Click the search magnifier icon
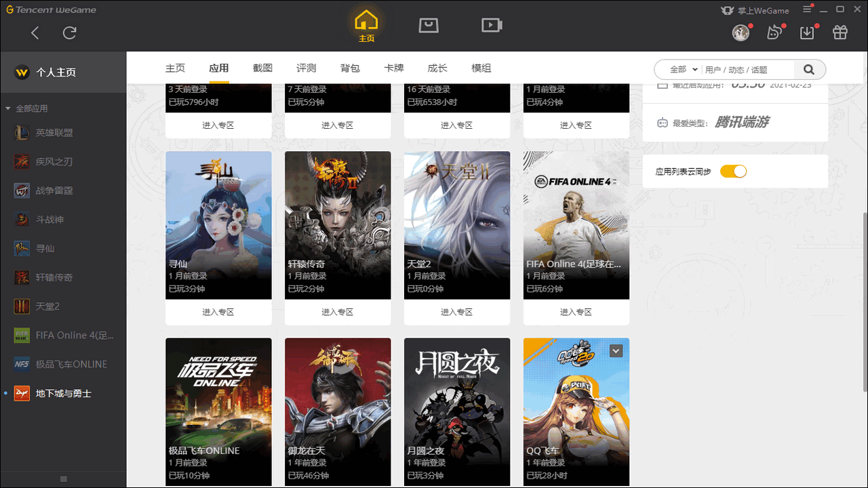 [x=809, y=68]
